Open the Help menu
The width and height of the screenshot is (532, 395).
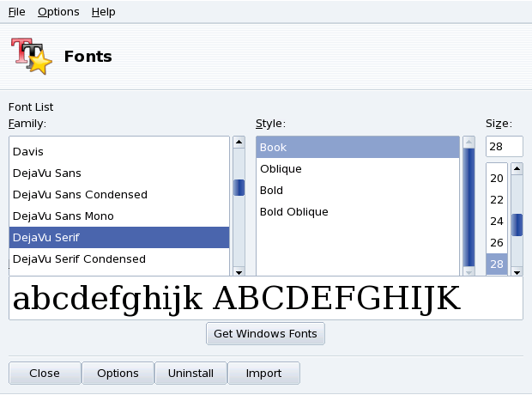(x=103, y=12)
